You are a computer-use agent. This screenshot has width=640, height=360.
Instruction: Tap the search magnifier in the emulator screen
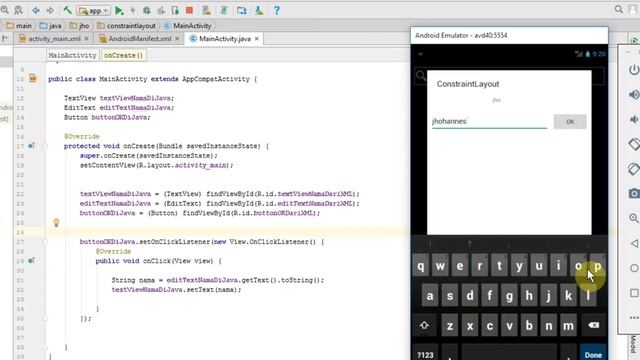(x=420, y=76)
